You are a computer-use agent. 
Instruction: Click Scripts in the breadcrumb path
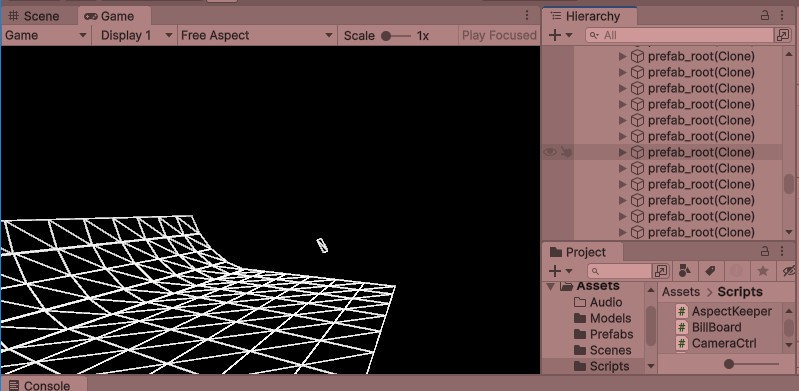pyautogui.click(x=740, y=292)
